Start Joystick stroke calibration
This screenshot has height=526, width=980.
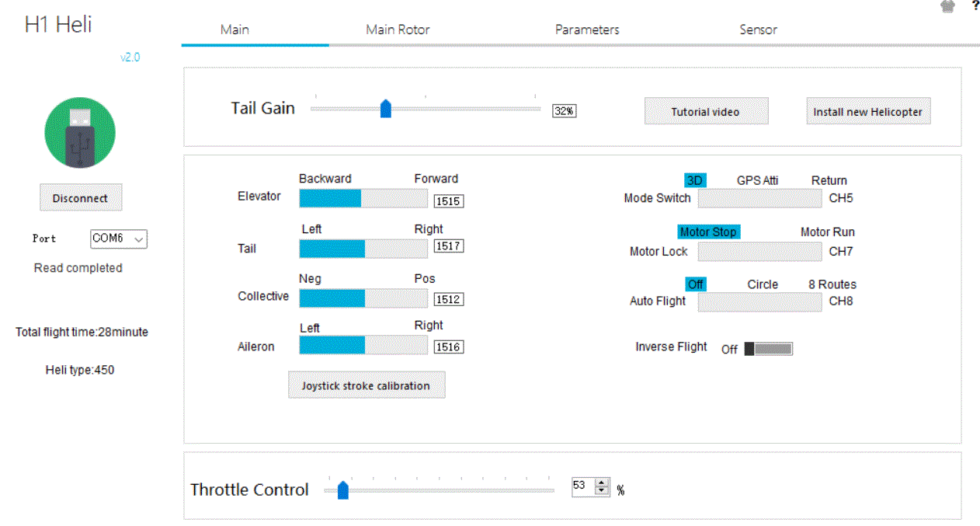(x=366, y=385)
